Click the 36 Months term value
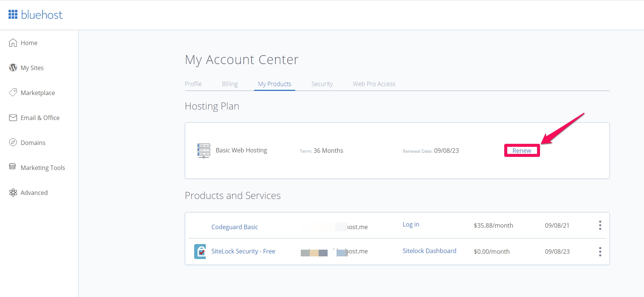The image size is (644, 297). coord(328,151)
